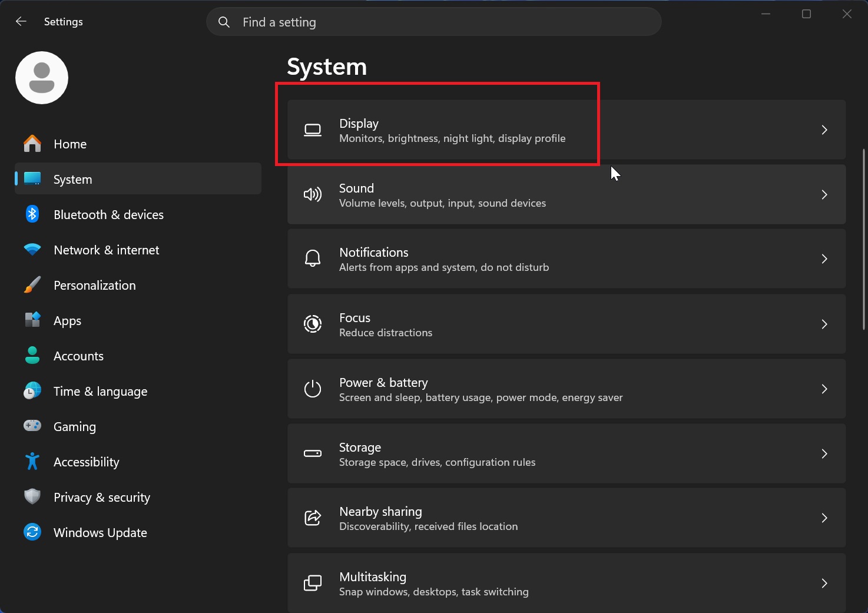
Task: Click the Multitasking windows icon
Action: coord(313,583)
